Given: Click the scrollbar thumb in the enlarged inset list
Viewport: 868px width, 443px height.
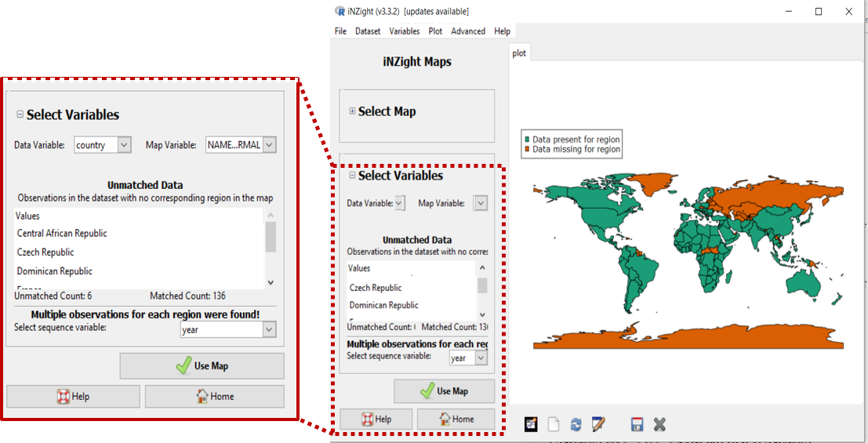Looking at the screenshot, I should tap(271, 237).
